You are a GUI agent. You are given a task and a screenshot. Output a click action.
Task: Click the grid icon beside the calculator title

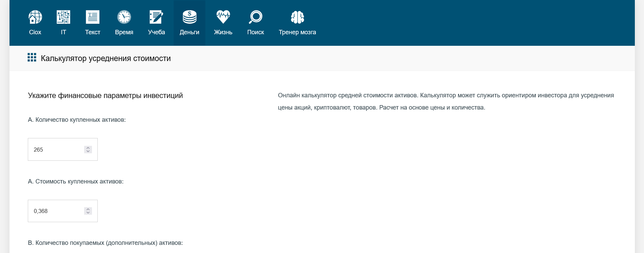[32, 58]
